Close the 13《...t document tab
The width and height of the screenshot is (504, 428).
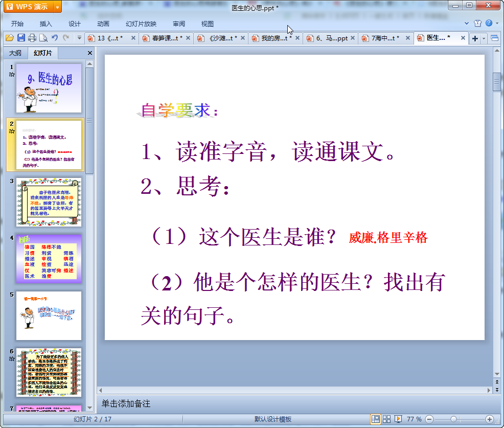133,38
